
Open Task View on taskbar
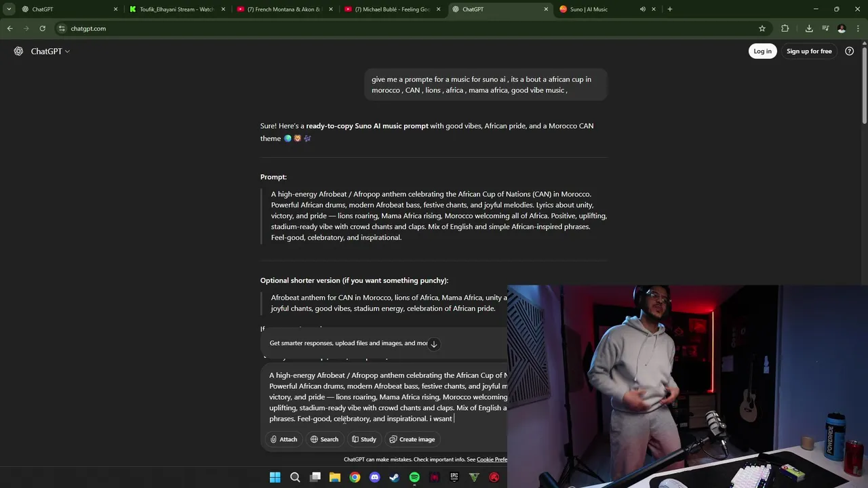tap(315, 477)
